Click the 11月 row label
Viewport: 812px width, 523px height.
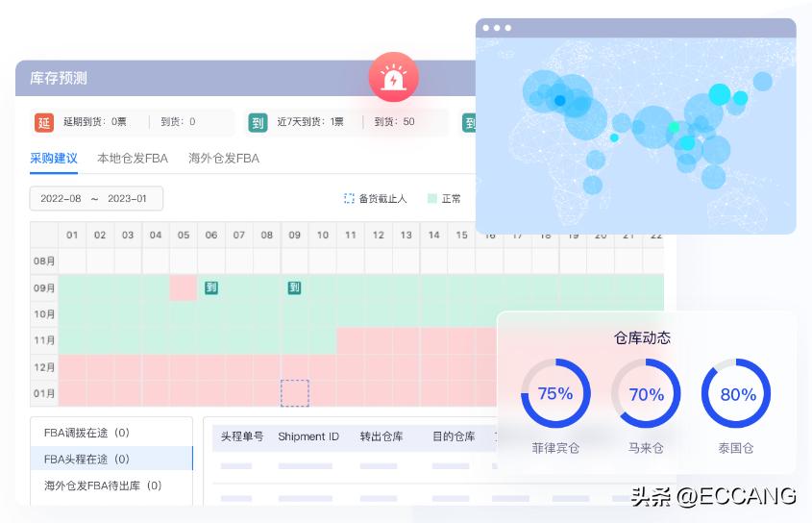coord(44,340)
